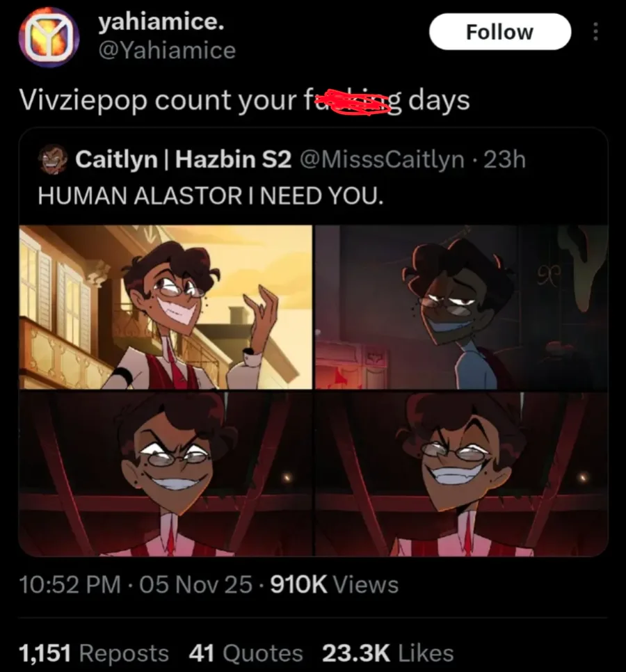Click the yahiamice. display name

point(161,22)
